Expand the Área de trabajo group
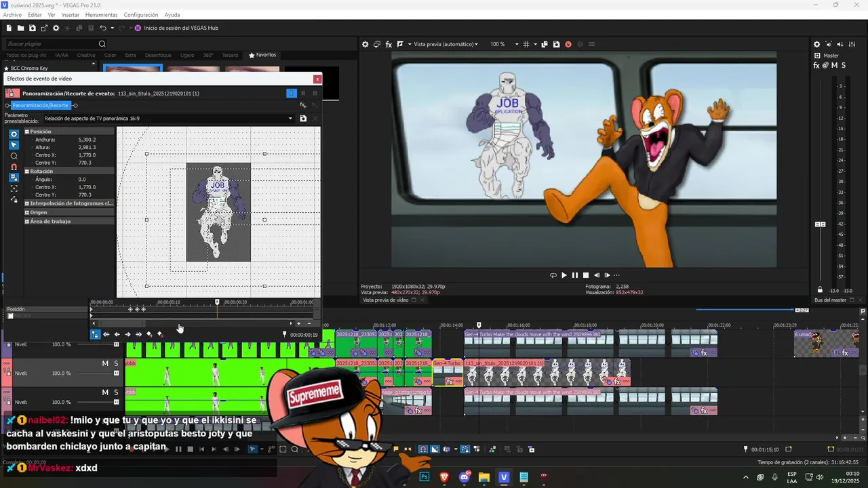The height and width of the screenshot is (488, 868). point(27,221)
